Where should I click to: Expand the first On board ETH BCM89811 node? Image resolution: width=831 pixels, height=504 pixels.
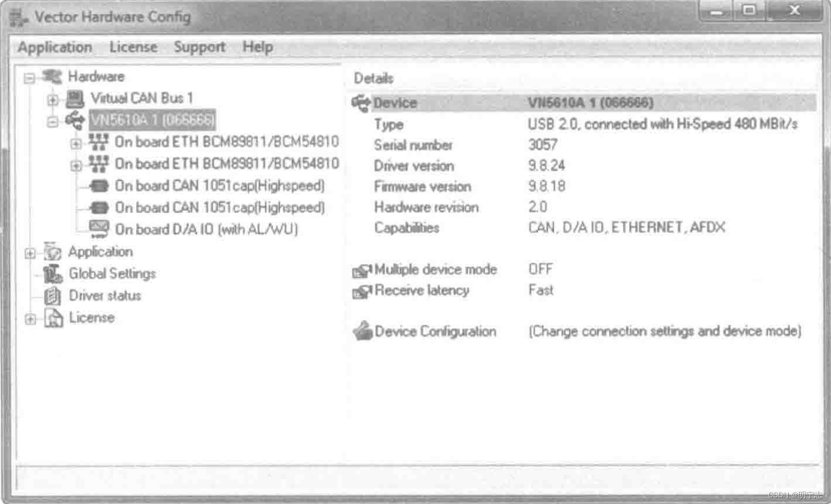point(76,144)
